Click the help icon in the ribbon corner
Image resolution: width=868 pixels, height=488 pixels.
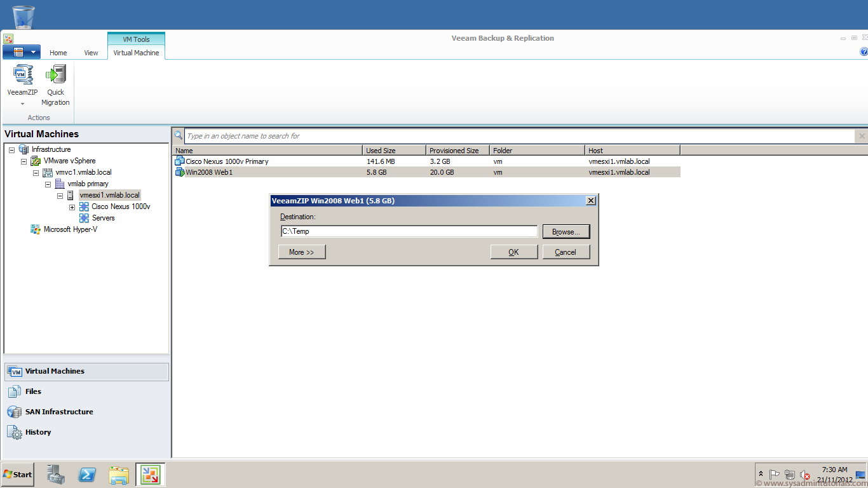click(864, 51)
